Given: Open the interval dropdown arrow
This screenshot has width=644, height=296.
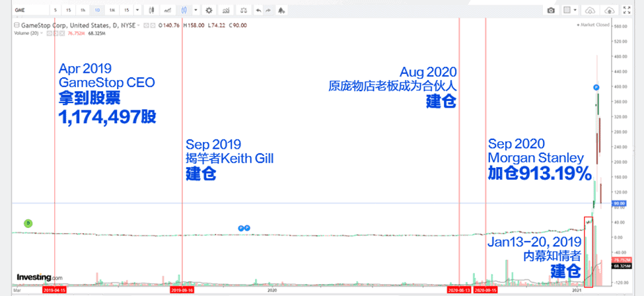Looking at the screenshot, I should click(x=137, y=10).
